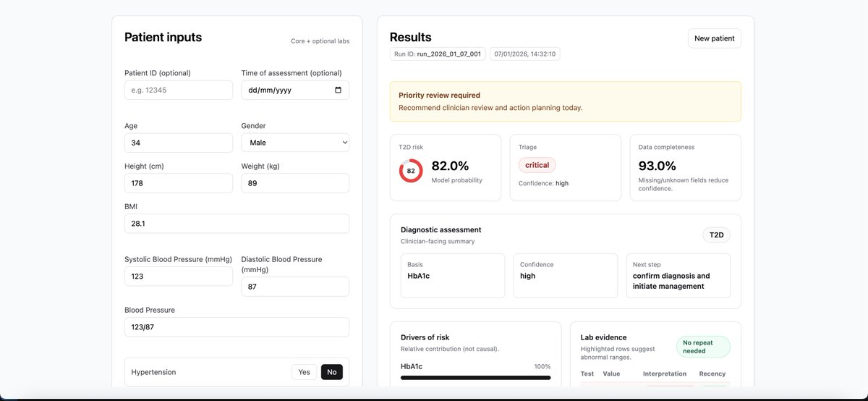
Task: Click the HbA1c contribution progress bar
Action: (475, 377)
